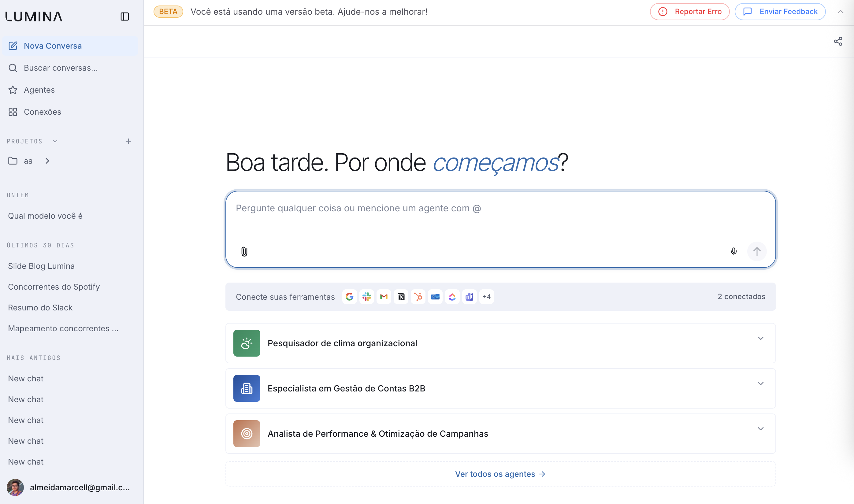Open the user profile avatar
The image size is (854, 504).
(15, 487)
